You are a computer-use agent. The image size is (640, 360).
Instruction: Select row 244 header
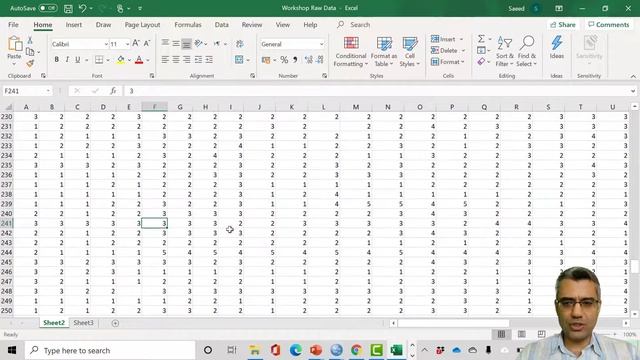pyautogui.click(x=7, y=252)
